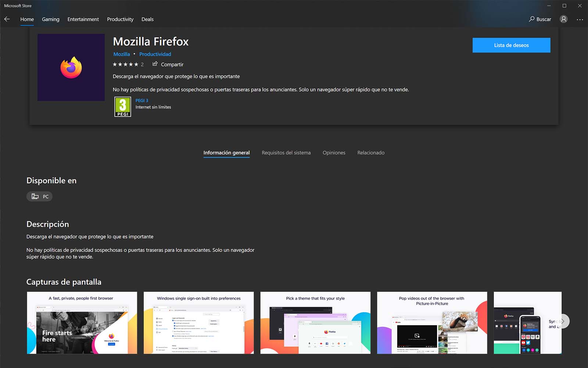Open the user account avatar icon

pos(563,19)
